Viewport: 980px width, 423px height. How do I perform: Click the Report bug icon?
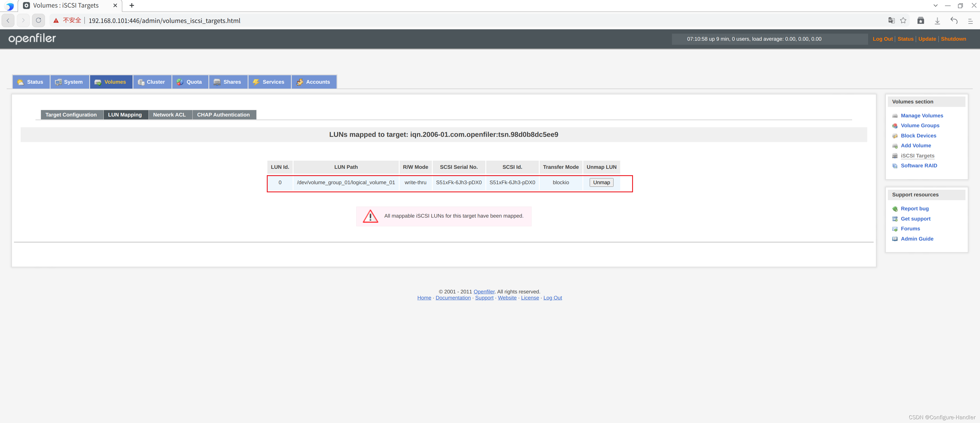click(895, 209)
